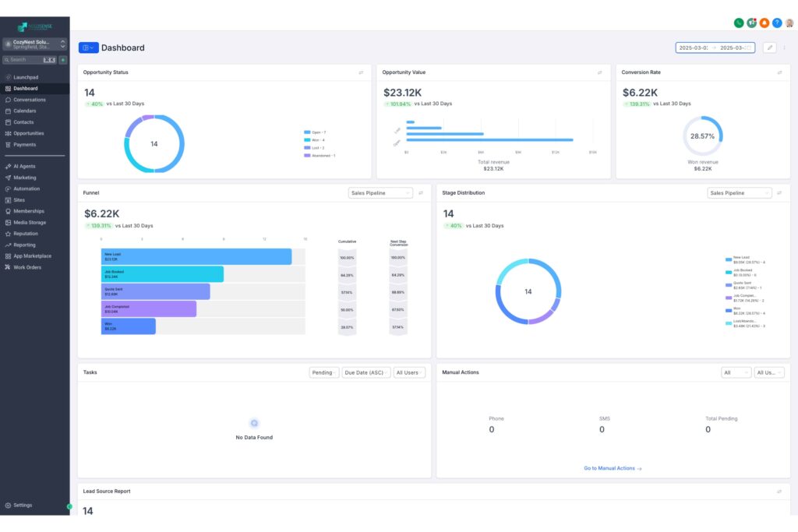The image size is (798, 532).
Task: Open the Funnel Sales Pipeline dropdown
Action: pos(380,193)
